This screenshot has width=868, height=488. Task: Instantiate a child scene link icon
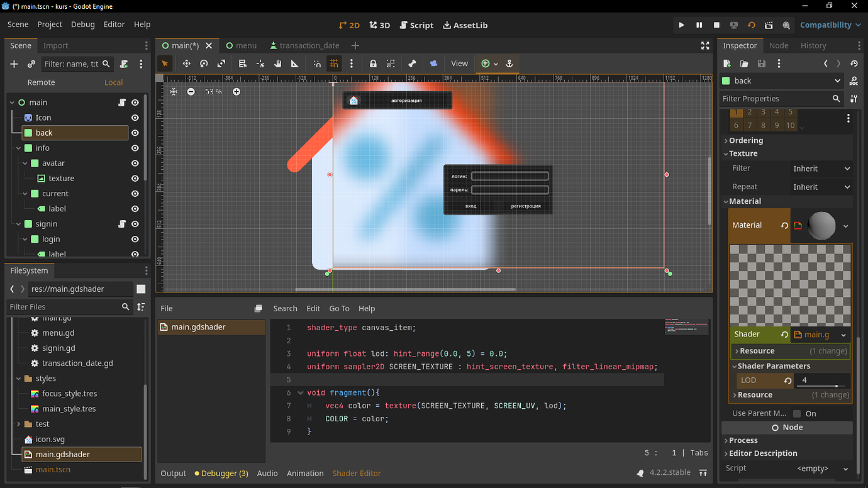point(31,64)
